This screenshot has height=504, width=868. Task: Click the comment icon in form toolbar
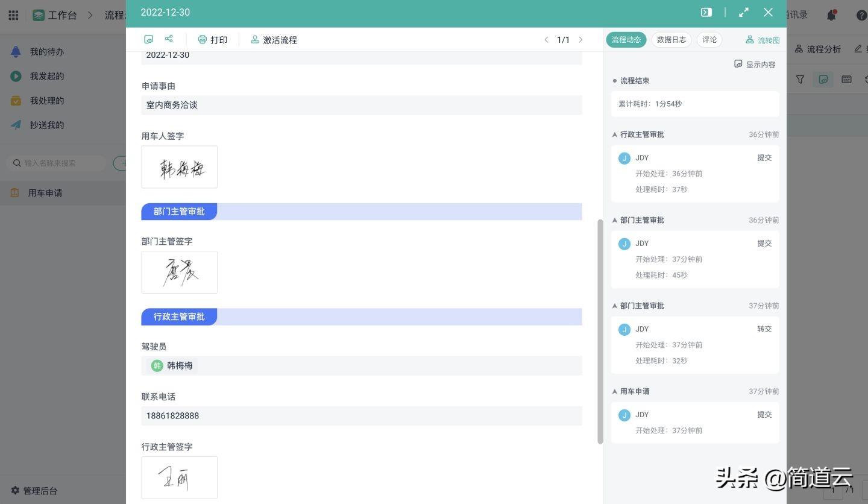tap(148, 39)
